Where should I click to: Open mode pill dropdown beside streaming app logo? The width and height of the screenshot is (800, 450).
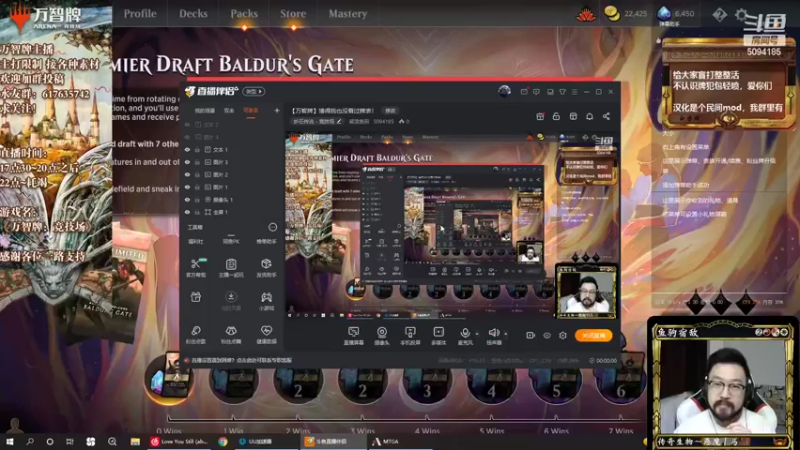[x=254, y=91]
